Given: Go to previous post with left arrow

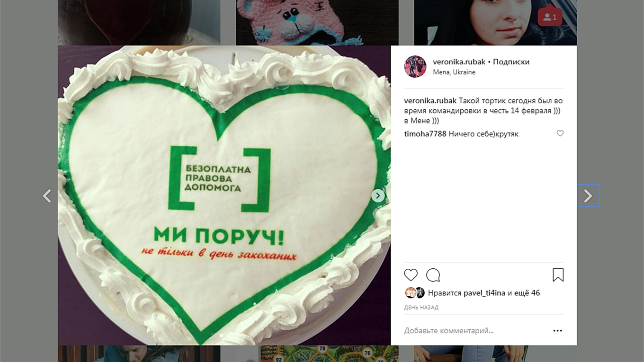Looking at the screenshot, I should [x=47, y=195].
